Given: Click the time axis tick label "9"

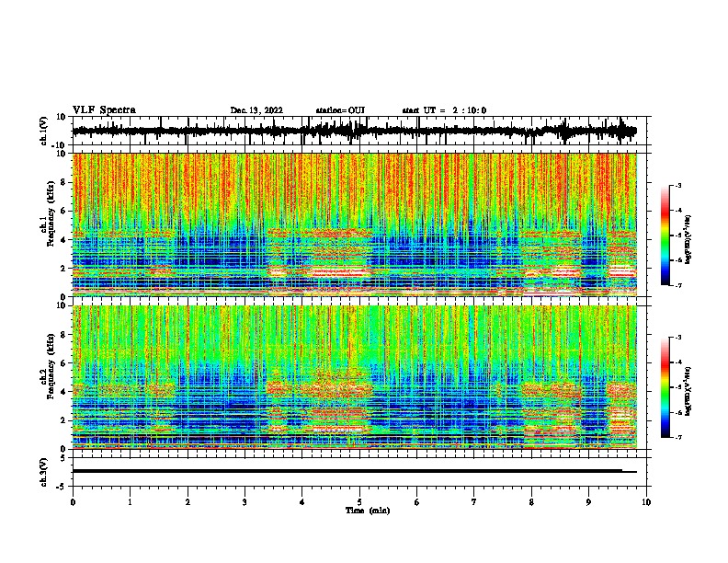Looking at the screenshot, I should point(588,502).
